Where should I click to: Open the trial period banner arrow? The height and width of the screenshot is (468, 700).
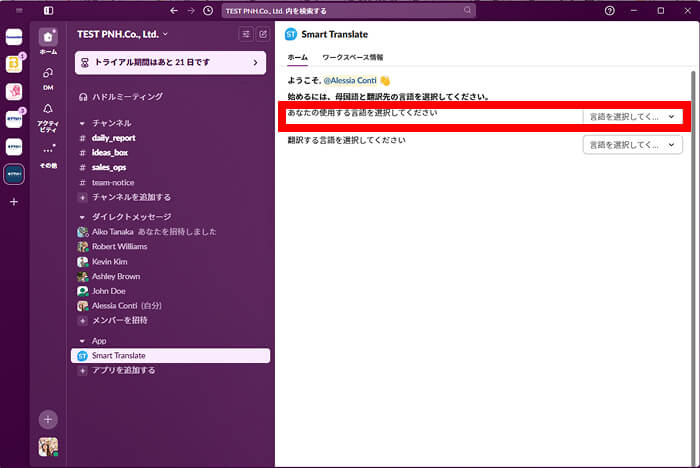click(255, 63)
